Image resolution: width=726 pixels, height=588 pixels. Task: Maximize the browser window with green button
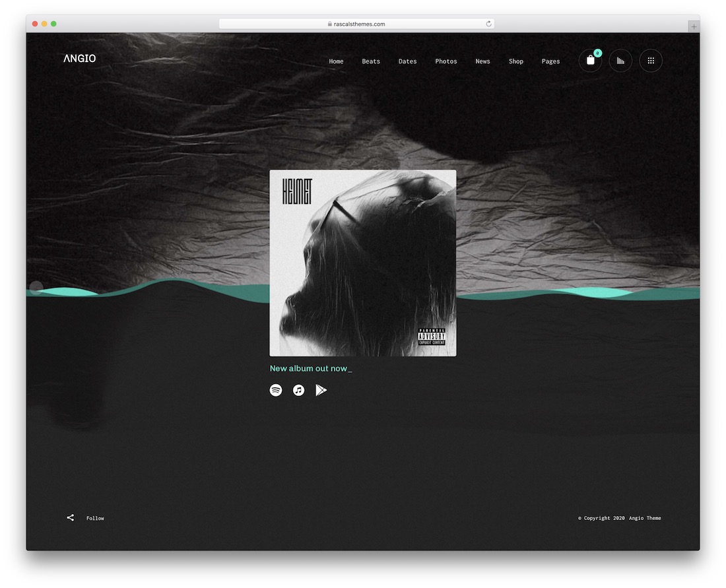tap(53, 24)
